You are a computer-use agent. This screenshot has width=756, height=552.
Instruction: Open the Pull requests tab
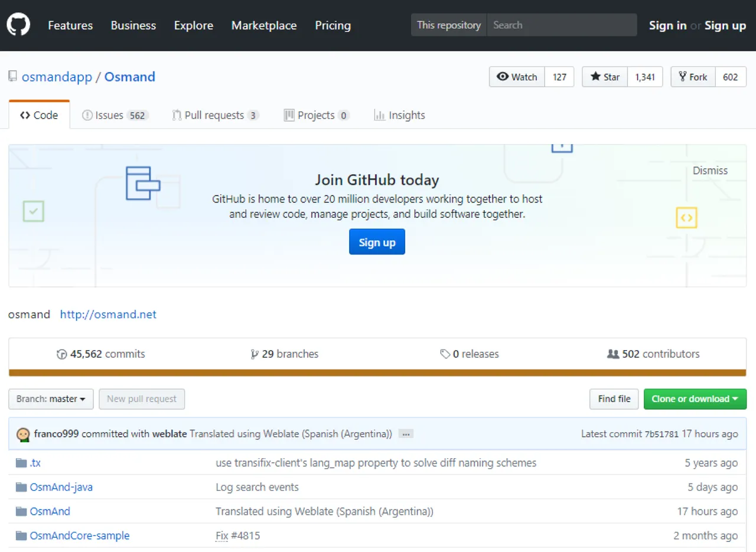point(216,115)
